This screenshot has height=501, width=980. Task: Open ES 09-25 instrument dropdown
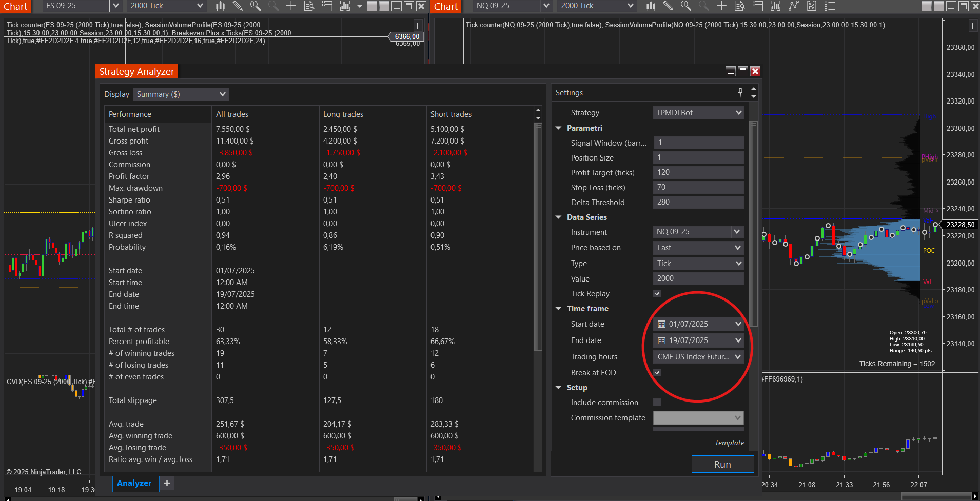point(116,6)
